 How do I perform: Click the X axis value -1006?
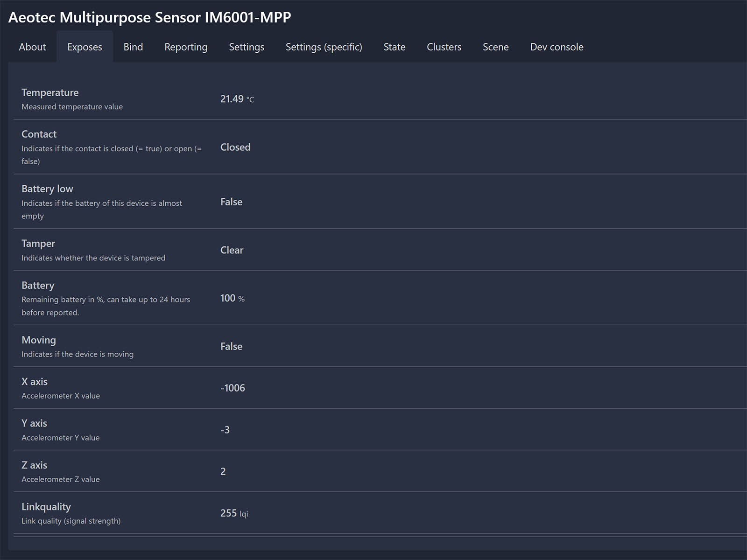[x=233, y=388]
